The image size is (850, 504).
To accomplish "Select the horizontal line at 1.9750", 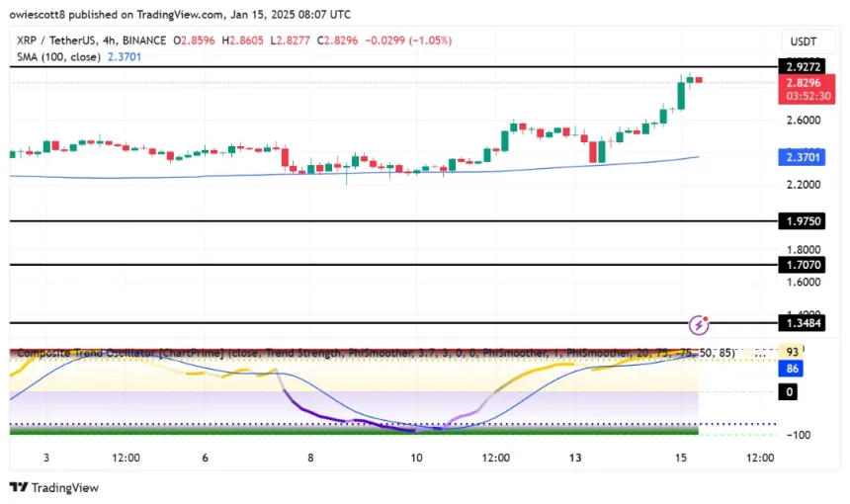I will (395, 221).
